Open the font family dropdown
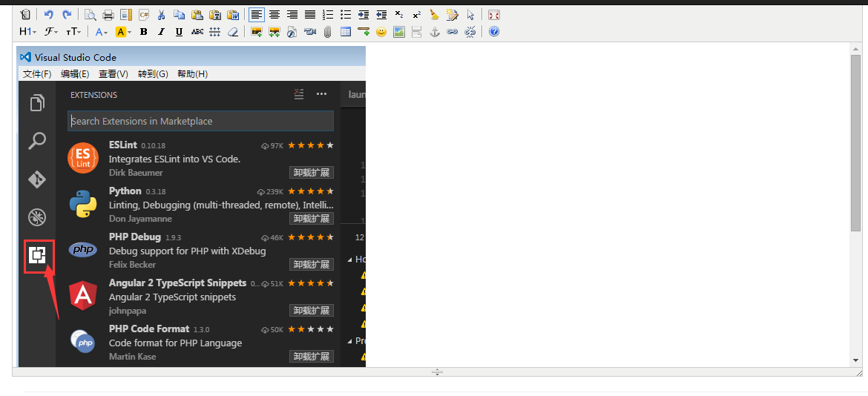 pos(51,32)
